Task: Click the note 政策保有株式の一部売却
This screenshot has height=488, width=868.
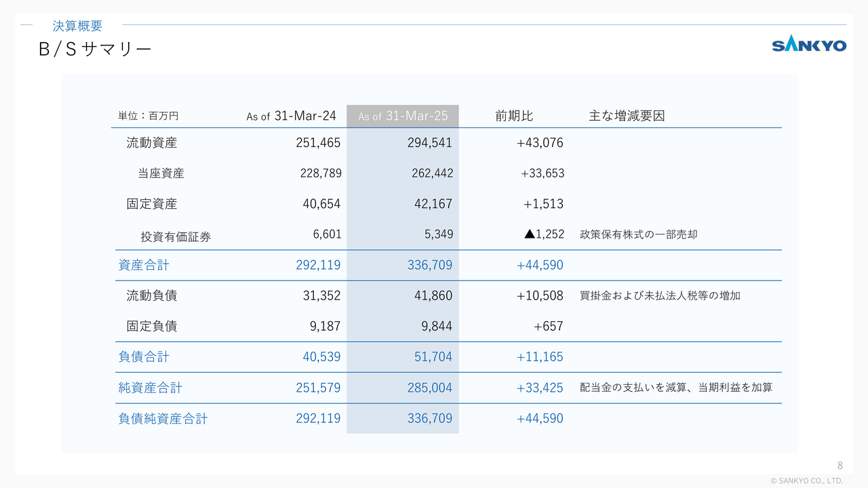Action: [x=639, y=235]
